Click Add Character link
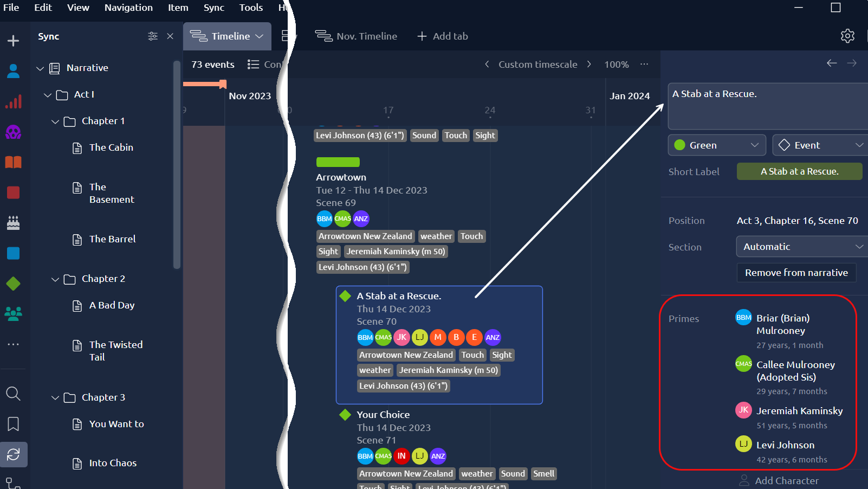The image size is (868, 489). (x=786, y=481)
